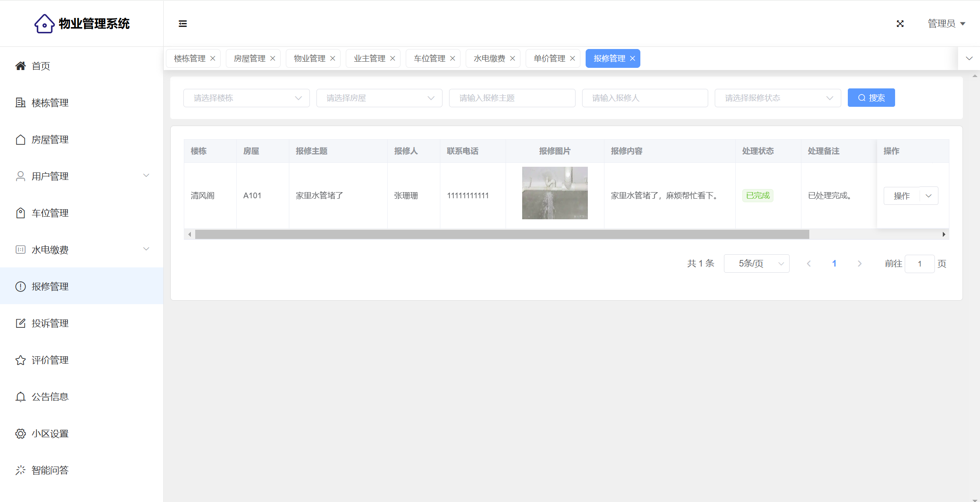
Task: Open 公告信息 bell menu item
Action: [x=50, y=397]
